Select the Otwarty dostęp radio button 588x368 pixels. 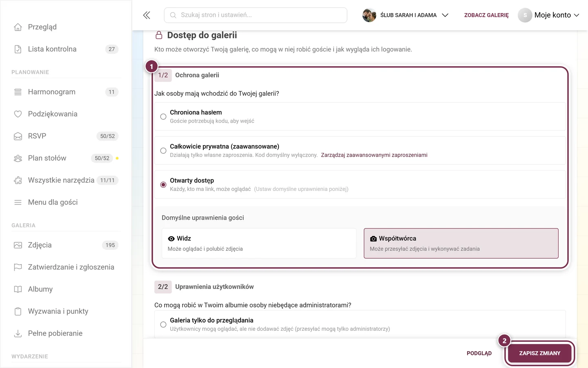click(x=163, y=184)
